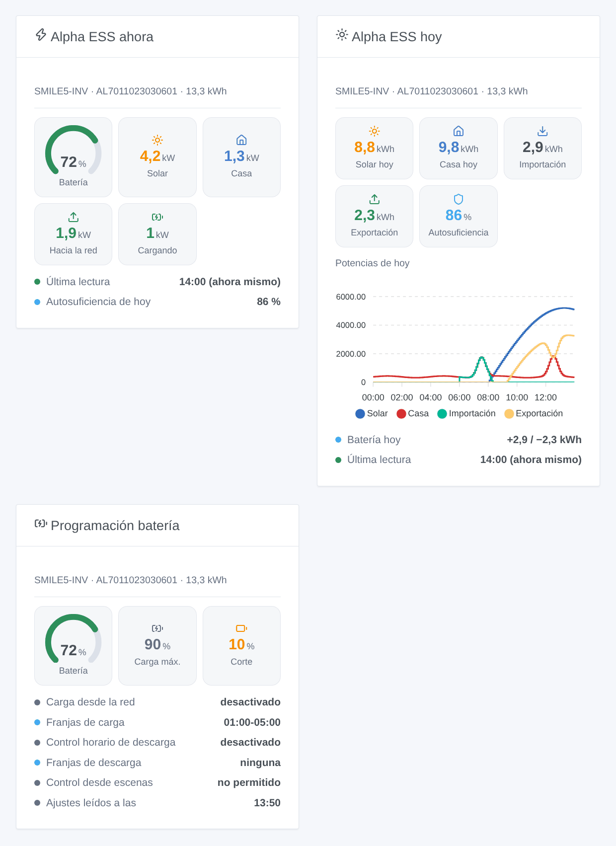Click the 8,8 kWh Solar hoy value
616x846 pixels.
[x=374, y=148]
